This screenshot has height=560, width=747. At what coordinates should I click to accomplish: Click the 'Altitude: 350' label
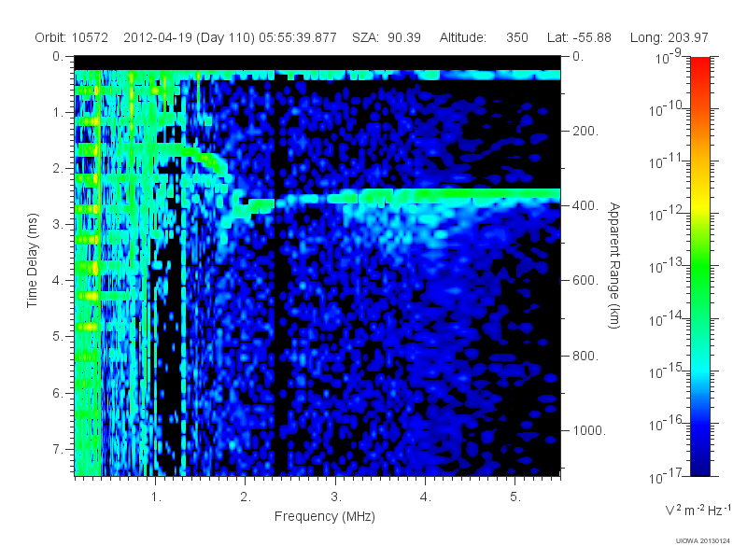(484, 37)
